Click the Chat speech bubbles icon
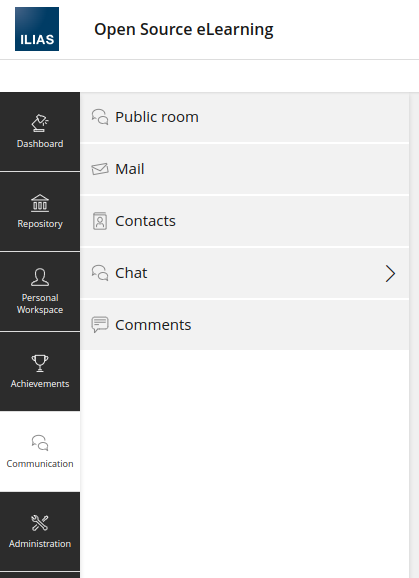The height and width of the screenshot is (578, 419). [x=100, y=273]
